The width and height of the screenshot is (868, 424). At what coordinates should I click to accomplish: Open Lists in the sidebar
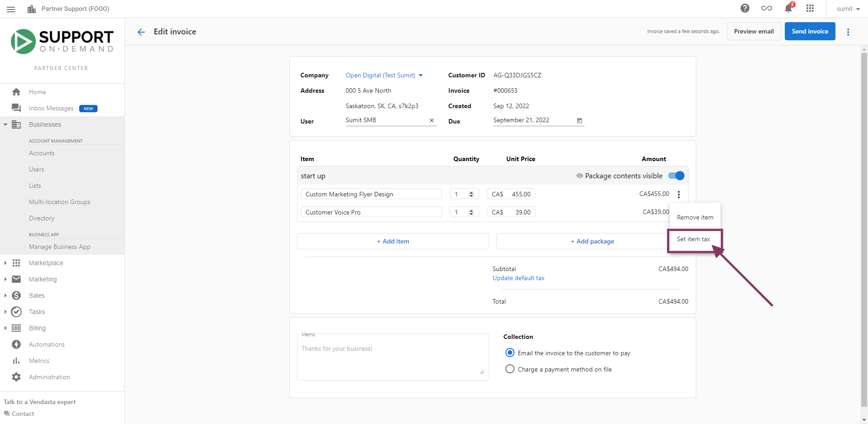coord(35,186)
